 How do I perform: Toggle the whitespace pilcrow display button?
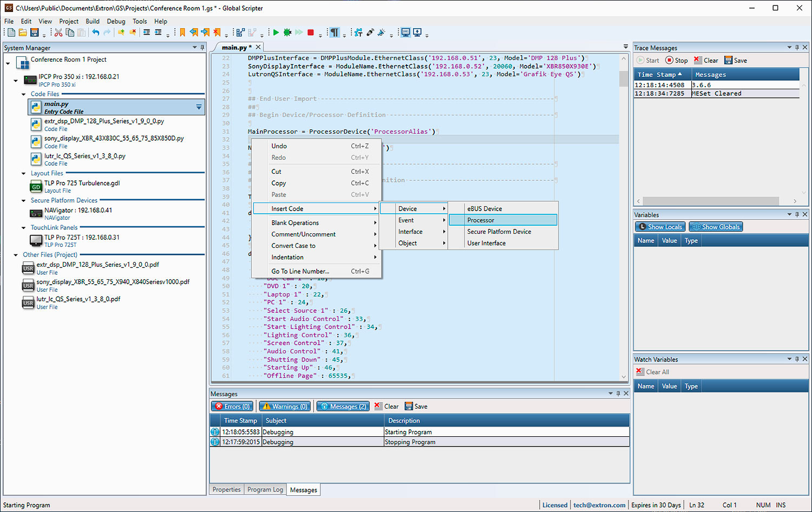click(335, 32)
